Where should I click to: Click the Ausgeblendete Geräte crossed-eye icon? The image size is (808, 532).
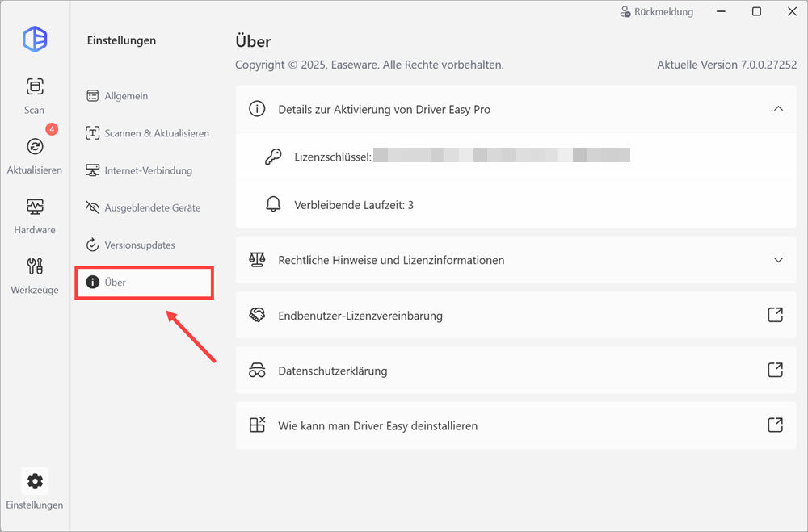(93, 207)
